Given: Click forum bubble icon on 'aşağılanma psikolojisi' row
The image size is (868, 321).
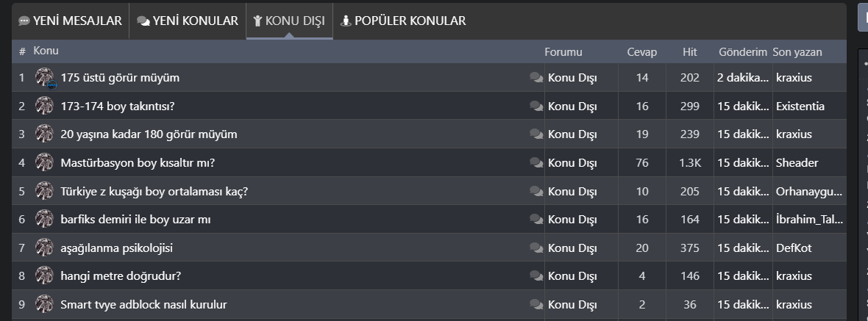Looking at the screenshot, I should (x=536, y=248).
